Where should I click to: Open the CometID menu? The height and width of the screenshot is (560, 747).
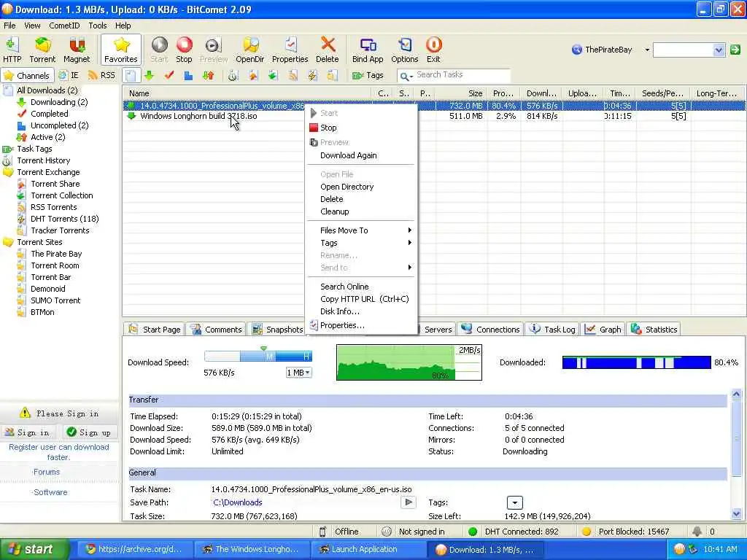[x=64, y=26]
